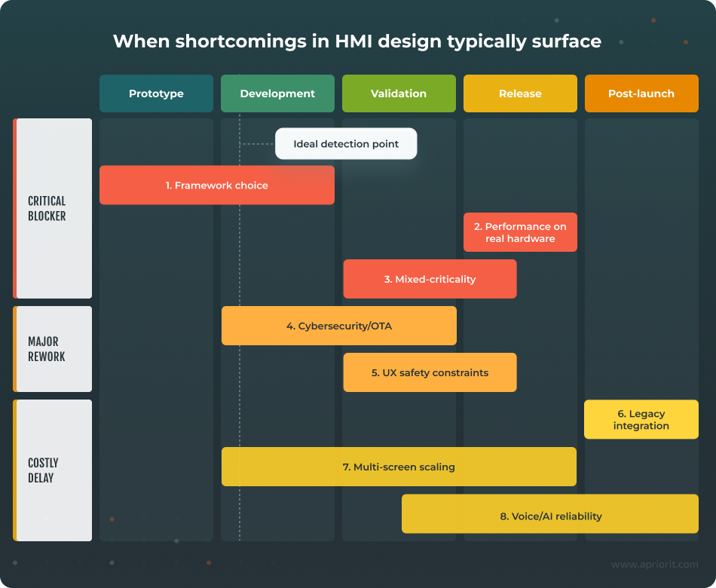Click the Ideal detection point label
This screenshot has width=716, height=588.
point(346,144)
